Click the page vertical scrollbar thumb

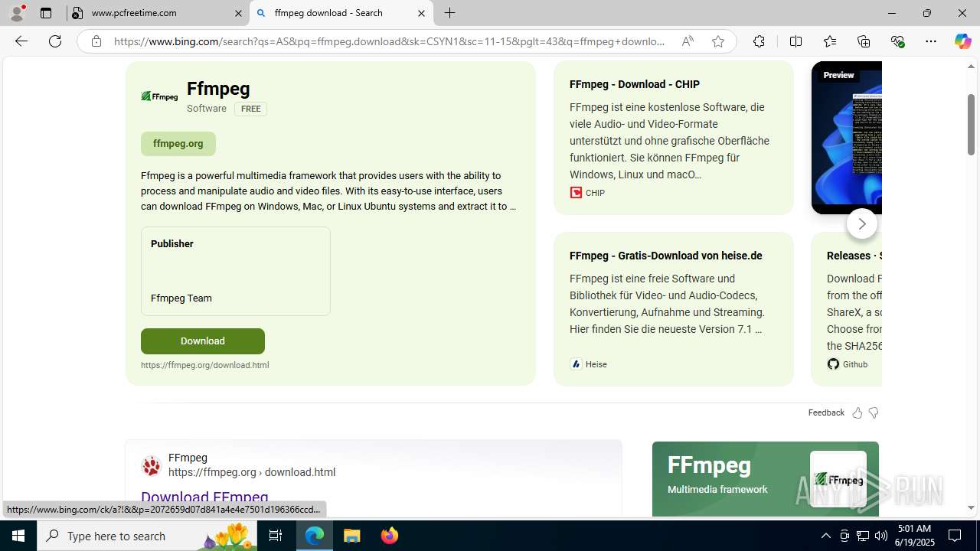click(x=971, y=124)
